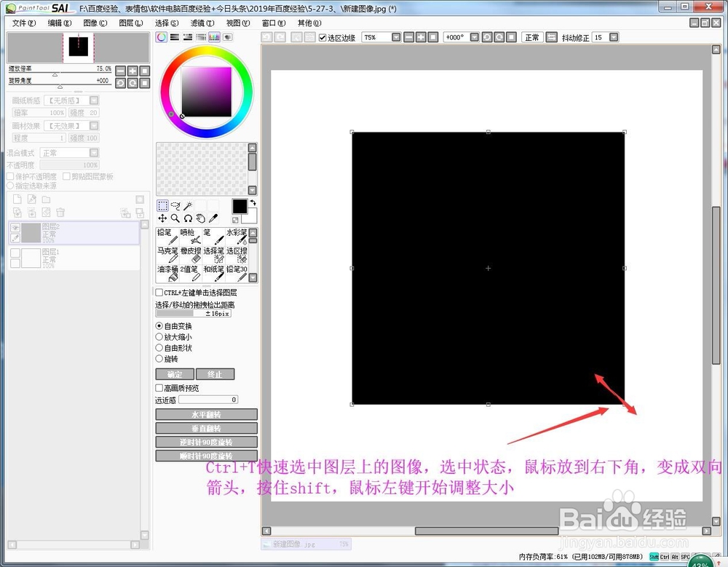Select the magnifier zoom tool
728x567 pixels.
175,218
